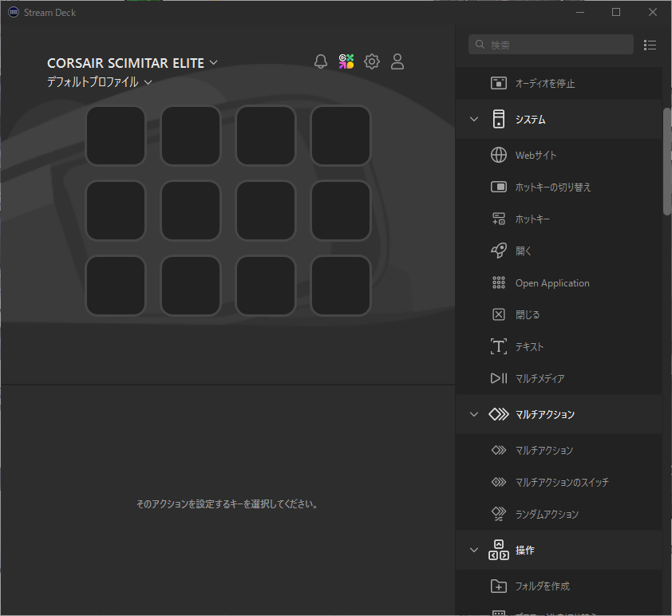This screenshot has height=616, width=672.
Task: Click the ホットキーの切り替え action label
Action: click(552, 188)
